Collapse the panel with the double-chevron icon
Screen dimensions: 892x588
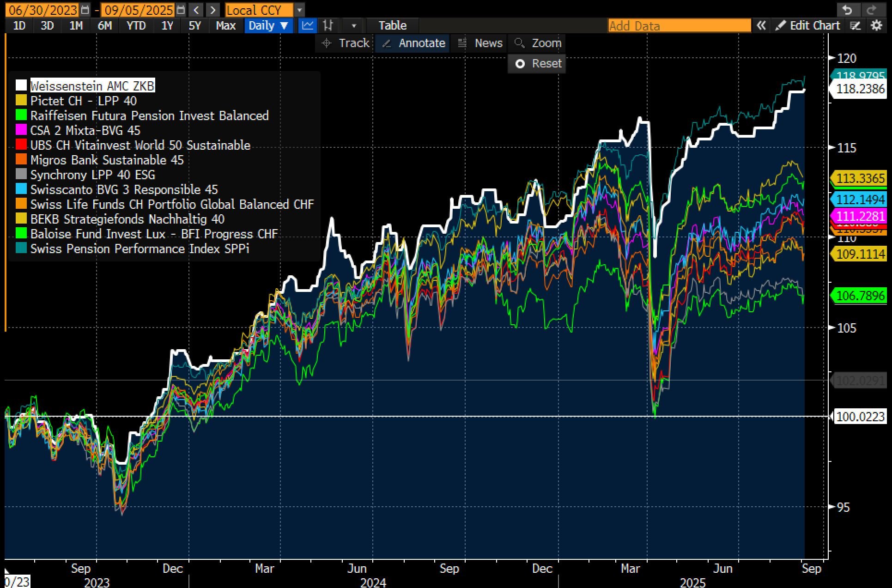point(761,25)
